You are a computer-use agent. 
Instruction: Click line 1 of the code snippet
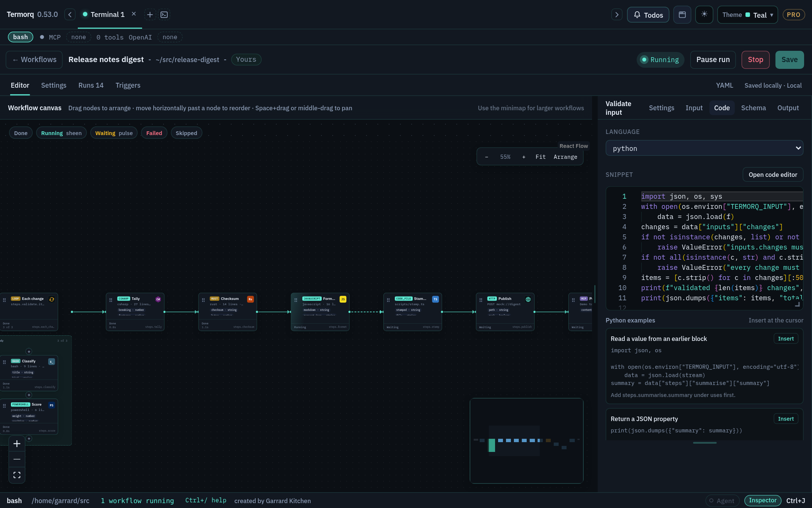tap(722, 196)
